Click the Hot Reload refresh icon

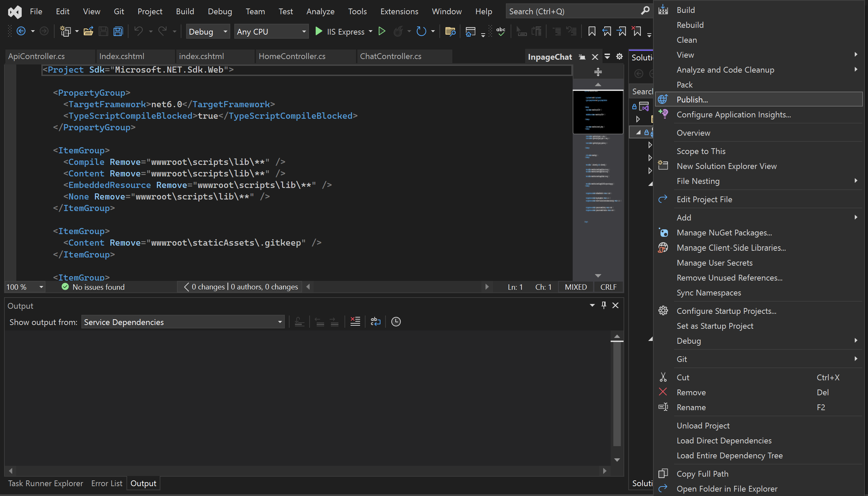[x=421, y=31]
